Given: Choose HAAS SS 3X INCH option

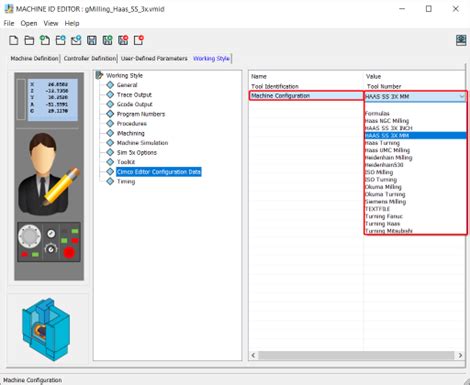Looking at the screenshot, I should [415, 128].
